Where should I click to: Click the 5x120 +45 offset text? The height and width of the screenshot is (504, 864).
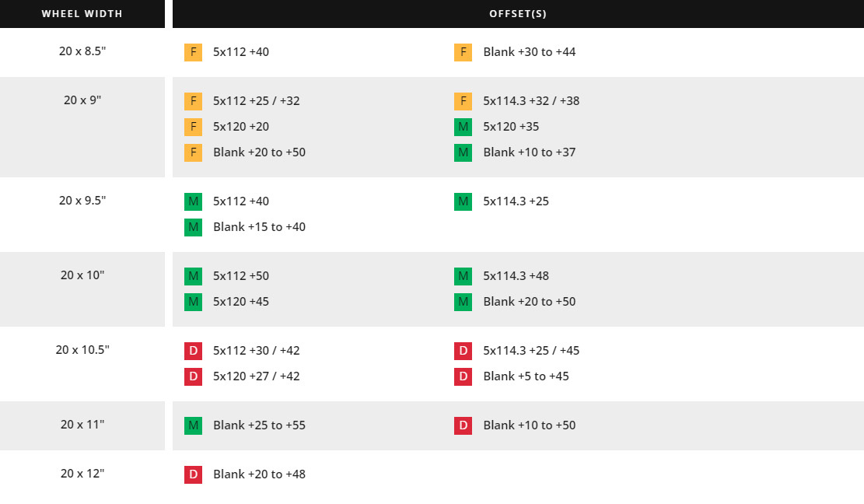[x=241, y=302]
